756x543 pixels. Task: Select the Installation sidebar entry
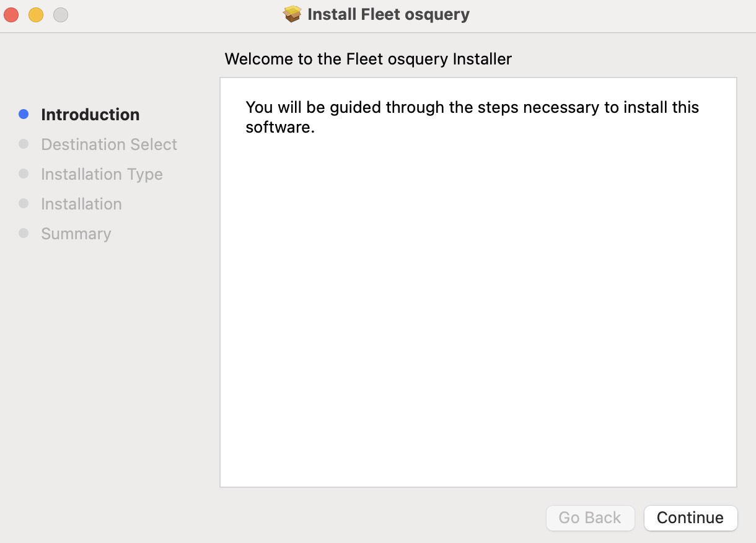point(81,203)
